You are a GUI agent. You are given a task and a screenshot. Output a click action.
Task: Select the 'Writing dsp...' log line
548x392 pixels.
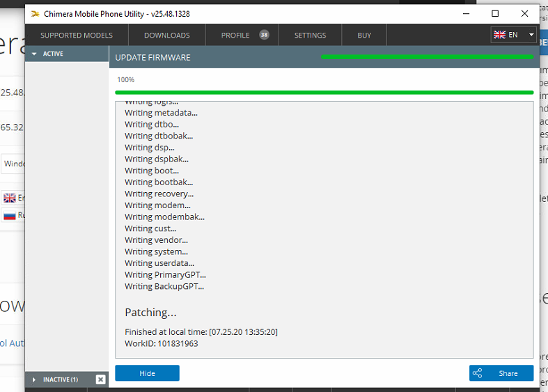click(x=150, y=148)
